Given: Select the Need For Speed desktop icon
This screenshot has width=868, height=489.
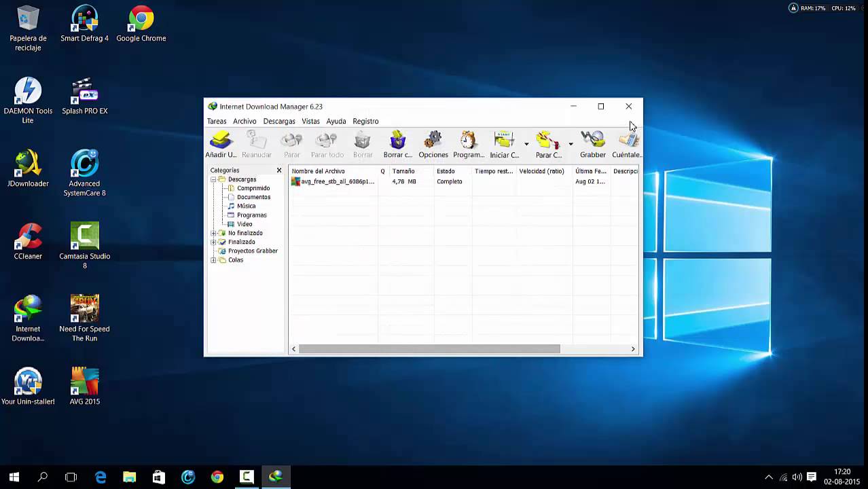Looking at the screenshot, I should click(84, 319).
